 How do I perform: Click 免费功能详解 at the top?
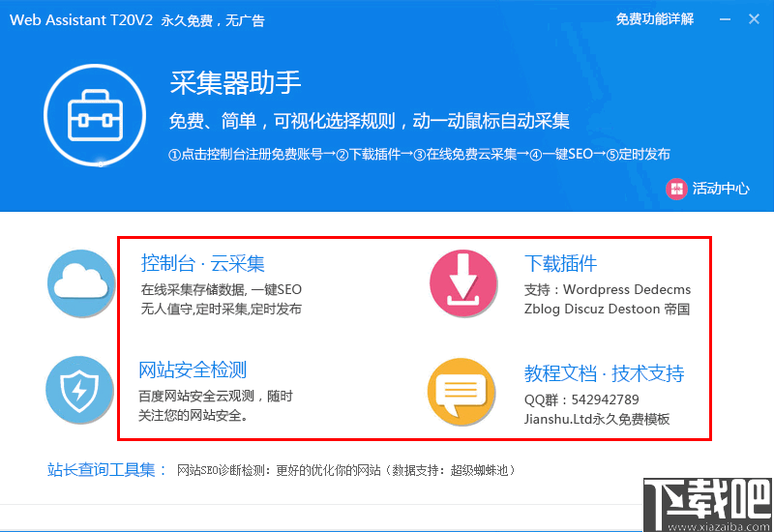point(655,19)
